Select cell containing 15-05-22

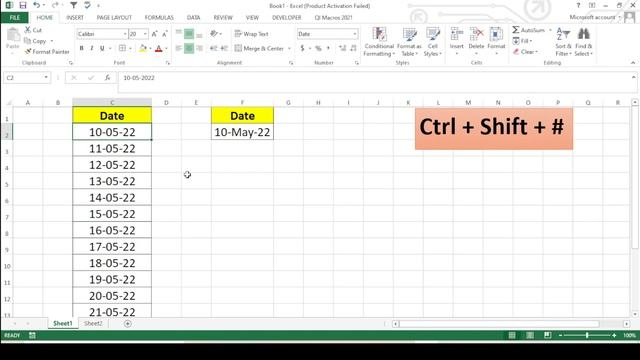pos(112,214)
